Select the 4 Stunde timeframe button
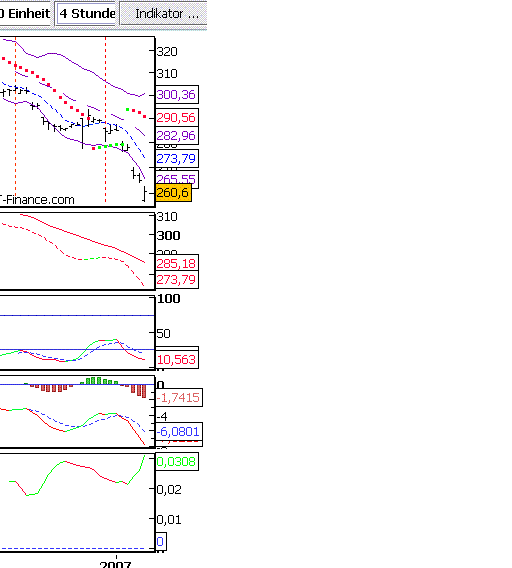 (86, 13)
